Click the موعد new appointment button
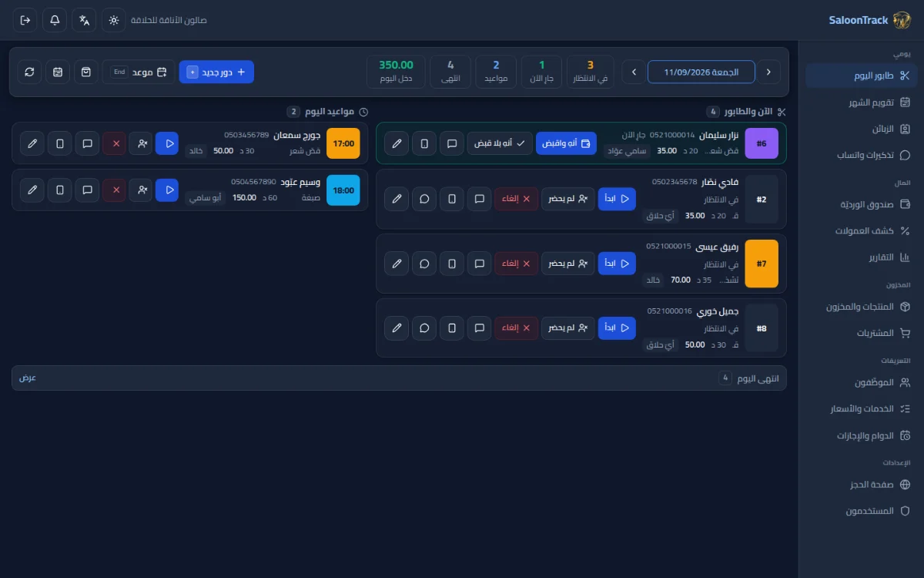Viewport: 924px width, 578px height. pos(139,72)
